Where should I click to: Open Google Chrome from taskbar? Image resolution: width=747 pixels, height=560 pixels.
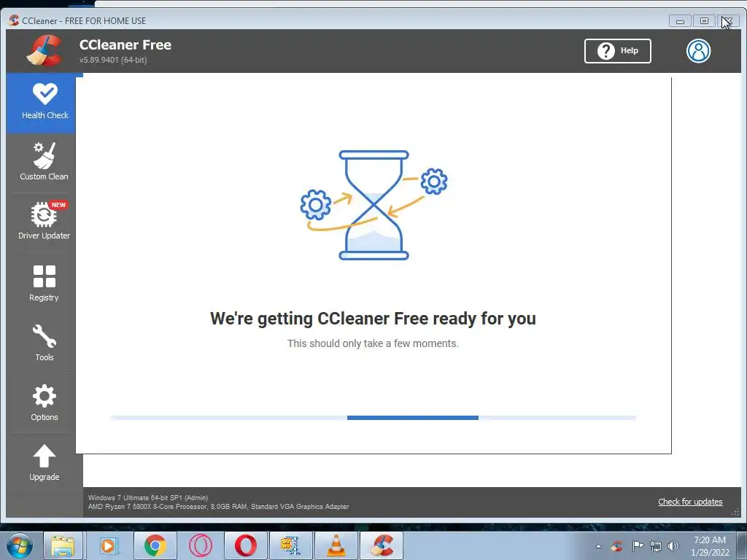click(x=155, y=545)
